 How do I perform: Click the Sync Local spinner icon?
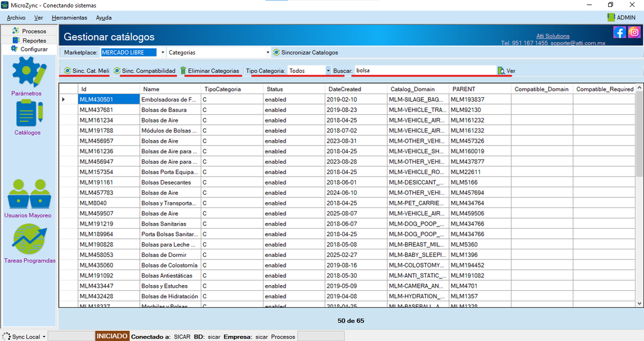6,337
